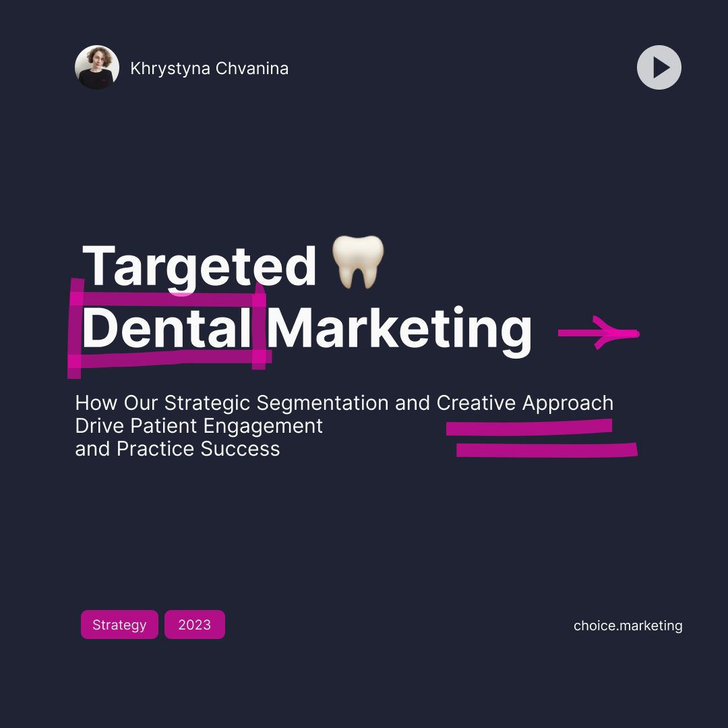Open Khrystyna Chvanina's profile photo
Image resolution: width=728 pixels, height=728 pixels.
point(97,67)
